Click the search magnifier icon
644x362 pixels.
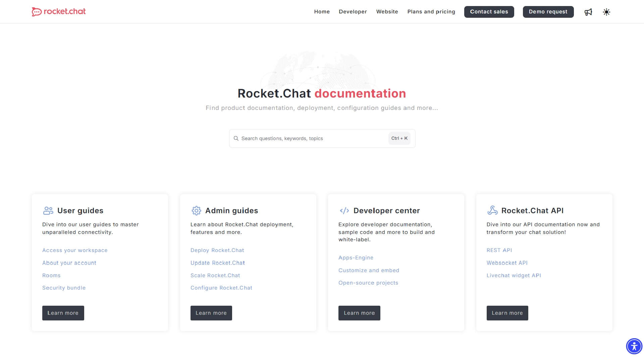click(x=236, y=138)
